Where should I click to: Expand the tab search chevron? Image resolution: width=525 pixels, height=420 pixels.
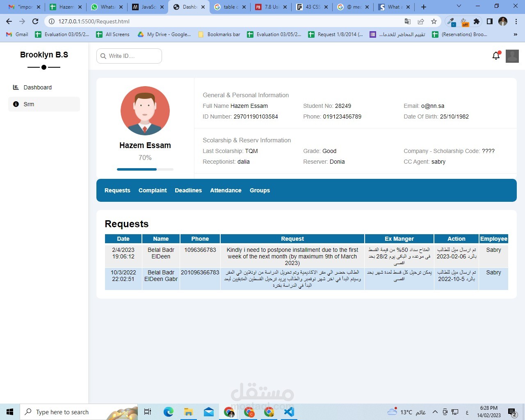pyautogui.click(x=459, y=7)
